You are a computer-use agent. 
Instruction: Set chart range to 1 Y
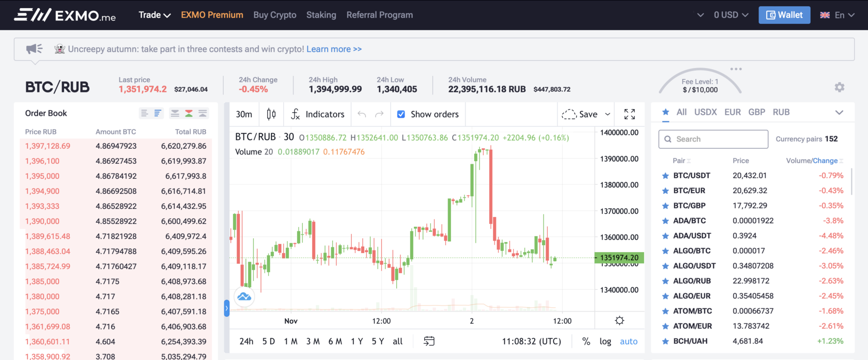tap(357, 341)
